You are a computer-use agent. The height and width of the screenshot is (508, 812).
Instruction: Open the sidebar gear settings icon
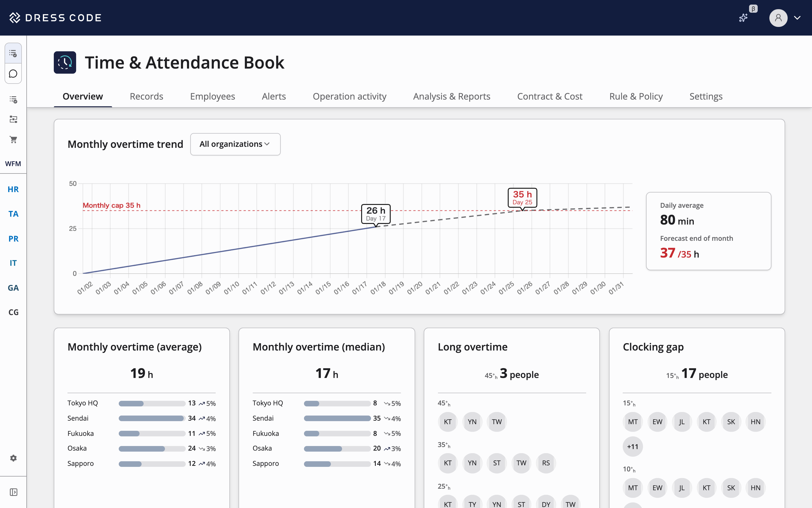click(x=13, y=458)
